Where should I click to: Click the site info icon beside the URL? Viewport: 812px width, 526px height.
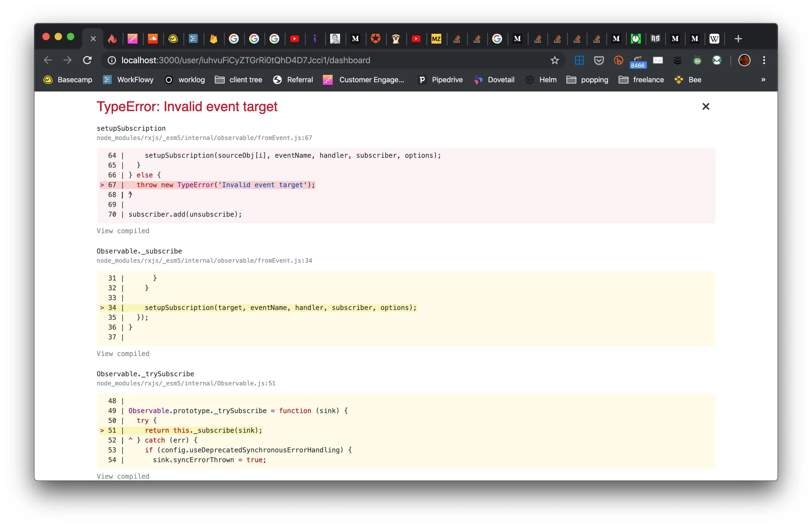click(112, 60)
